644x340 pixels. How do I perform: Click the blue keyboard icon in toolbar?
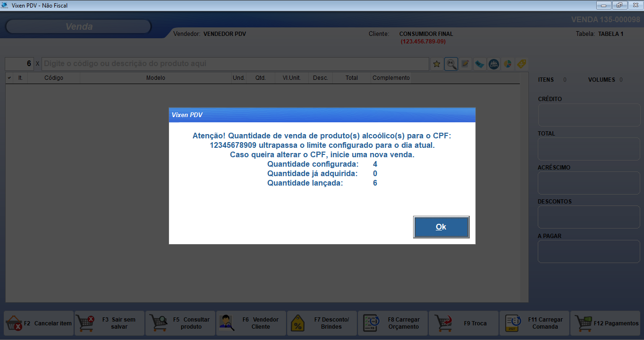tap(479, 64)
